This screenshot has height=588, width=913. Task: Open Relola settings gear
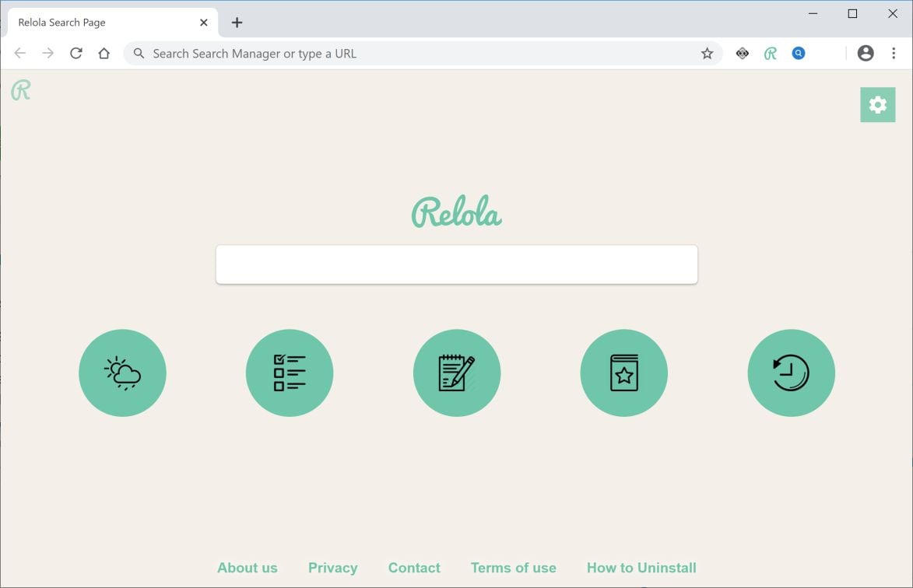tap(877, 105)
